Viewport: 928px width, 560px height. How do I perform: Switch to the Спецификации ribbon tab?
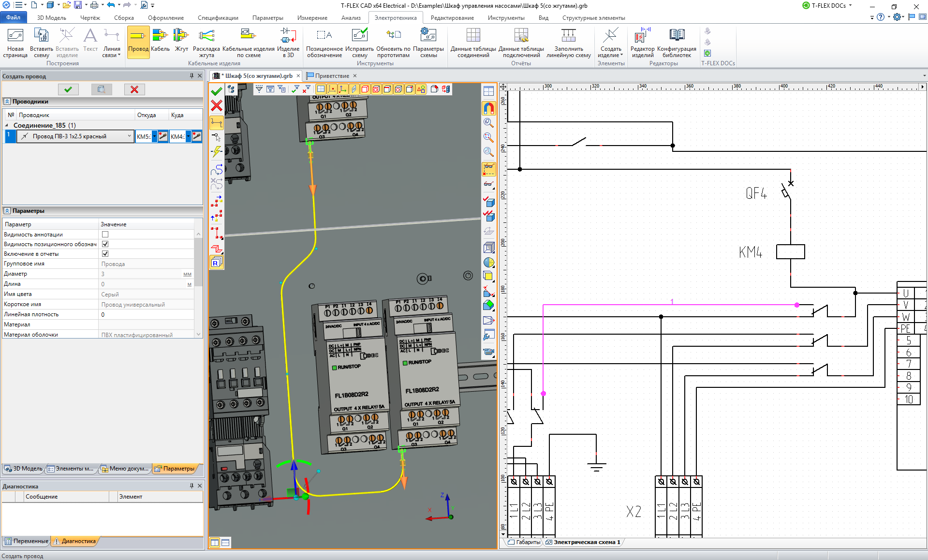pyautogui.click(x=218, y=18)
